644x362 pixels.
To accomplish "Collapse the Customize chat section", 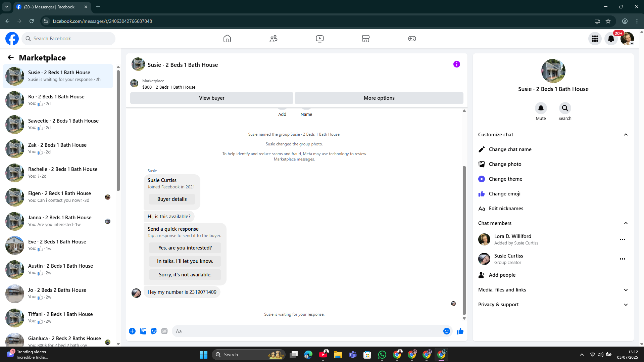I will click(x=626, y=135).
